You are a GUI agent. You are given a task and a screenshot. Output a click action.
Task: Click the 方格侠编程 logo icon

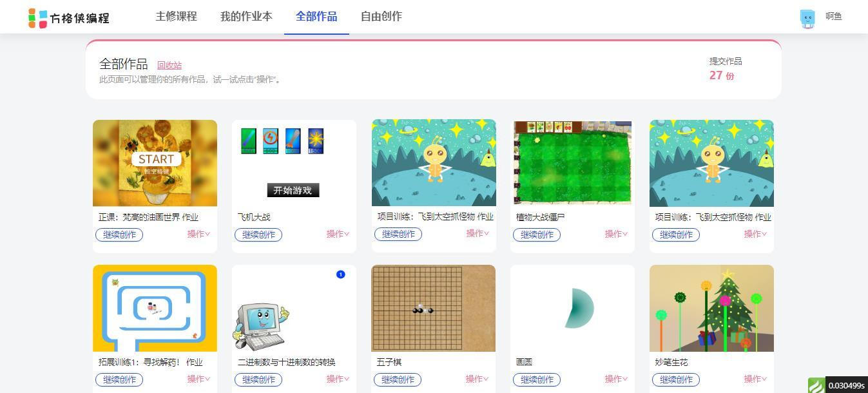pos(38,18)
